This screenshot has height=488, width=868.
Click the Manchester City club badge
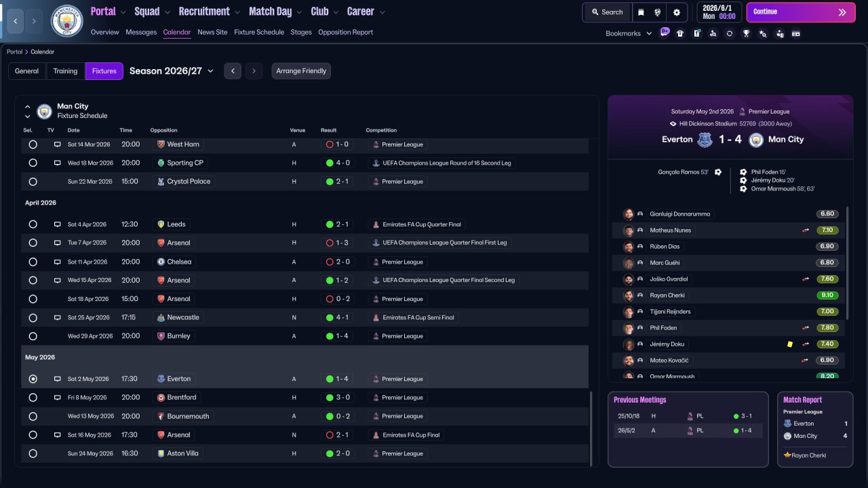(67, 21)
